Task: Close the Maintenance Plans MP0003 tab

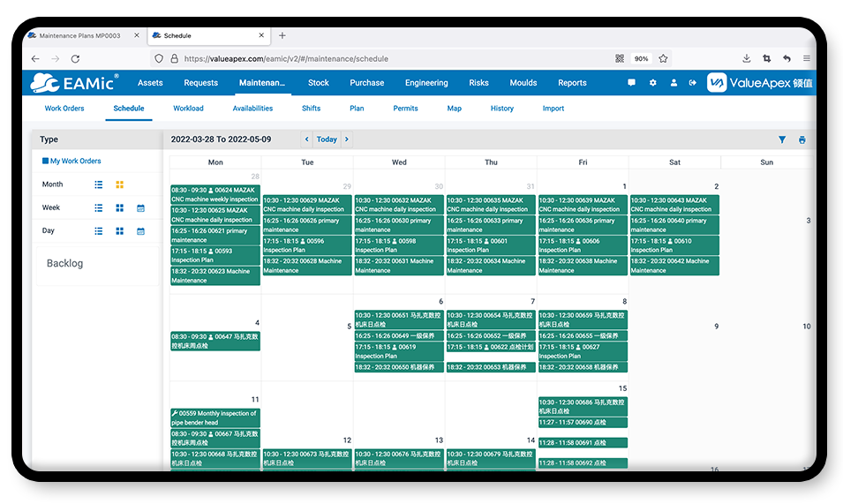Action: pos(137,35)
